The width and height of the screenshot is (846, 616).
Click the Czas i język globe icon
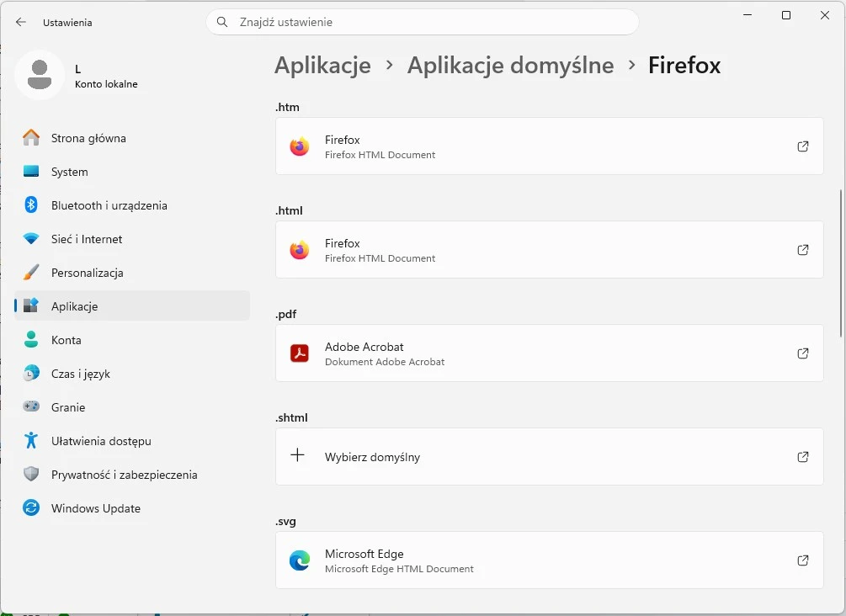coord(31,374)
